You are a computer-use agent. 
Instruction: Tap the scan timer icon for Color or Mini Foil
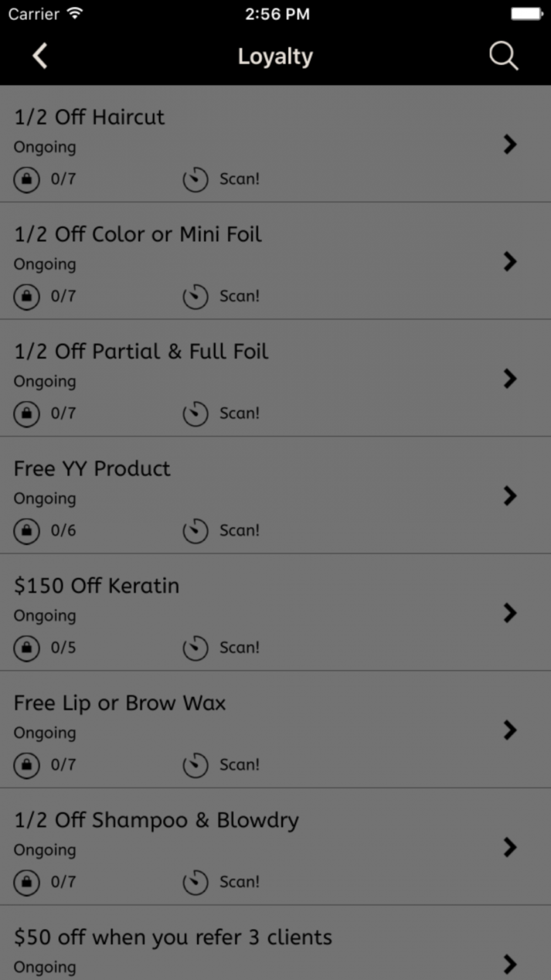[196, 297]
